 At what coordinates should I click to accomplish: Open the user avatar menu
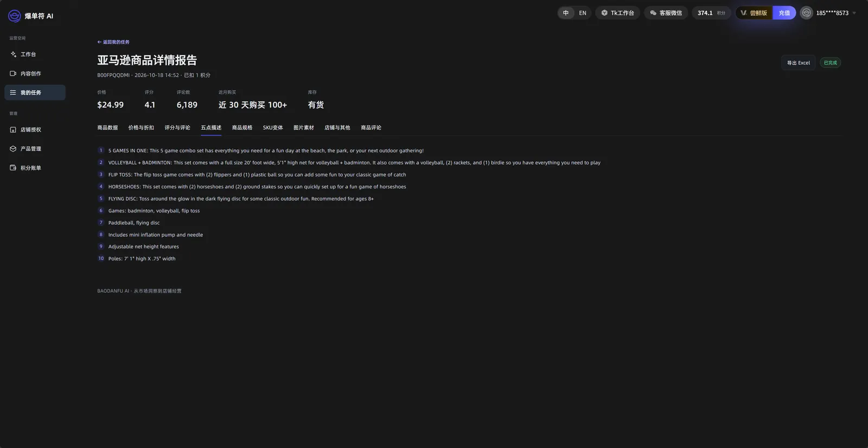pos(807,13)
